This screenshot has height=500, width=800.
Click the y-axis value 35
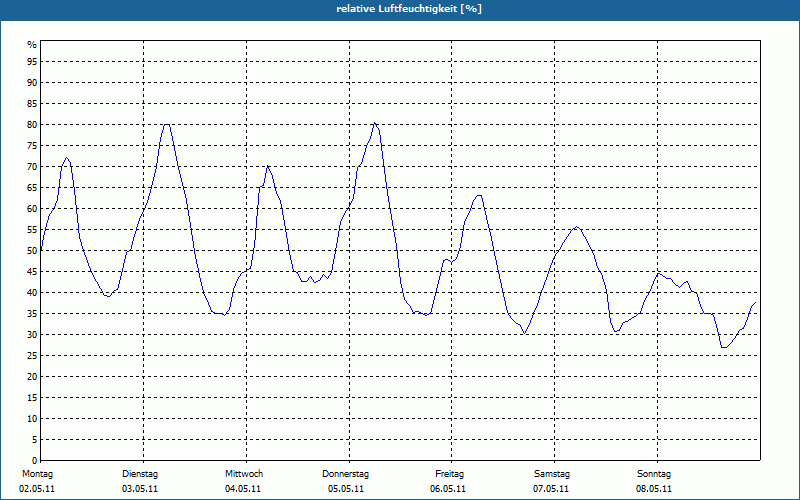pyautogui.click(x=32, y=314)
